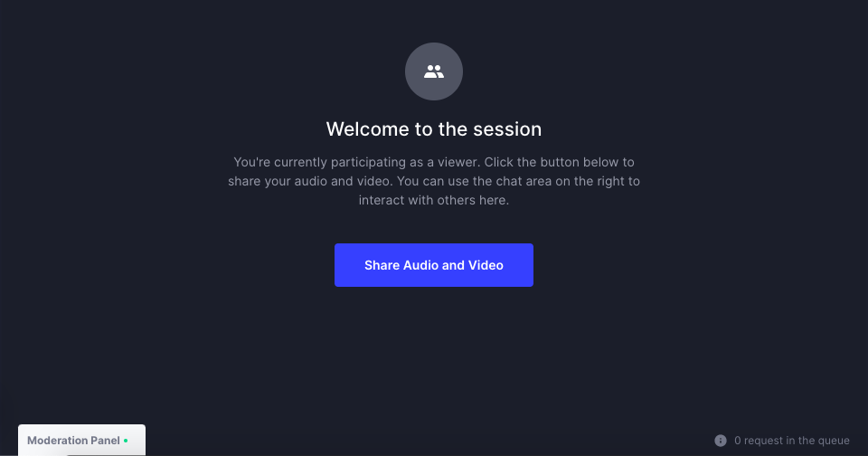
Task: Open queue details via the round info symbol
Action: click(x=721, y=441)
